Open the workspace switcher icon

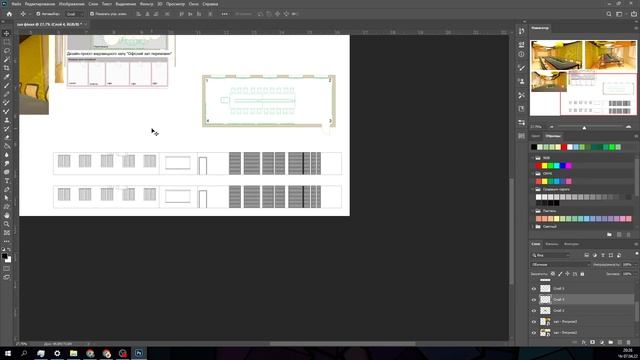tap(619, 14)
